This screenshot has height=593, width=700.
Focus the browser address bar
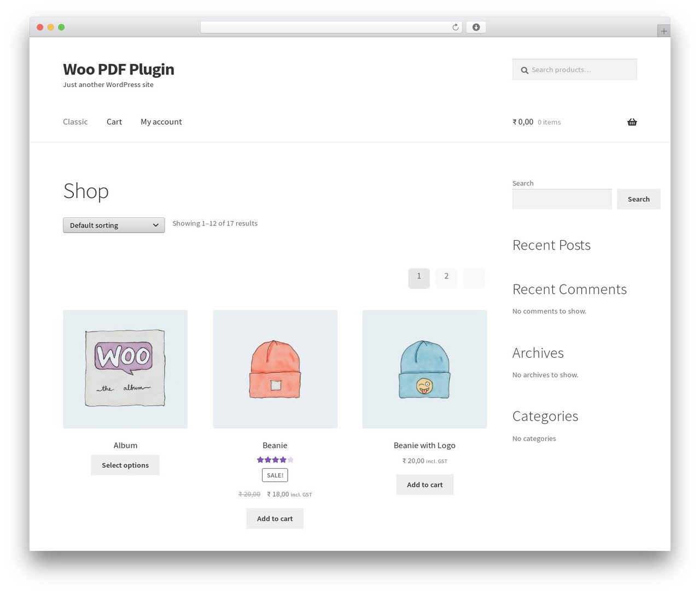[x=331, y=27]
